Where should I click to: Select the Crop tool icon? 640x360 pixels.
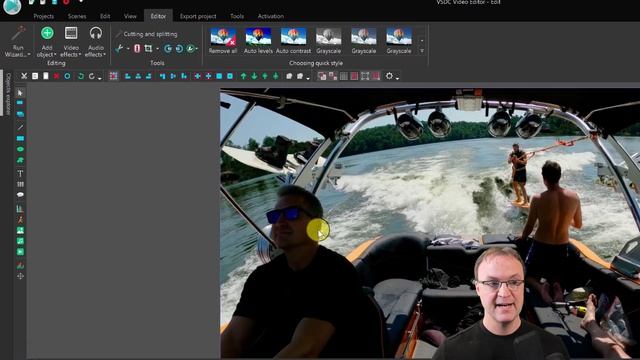pyautogui.click(x=148, y=49)
